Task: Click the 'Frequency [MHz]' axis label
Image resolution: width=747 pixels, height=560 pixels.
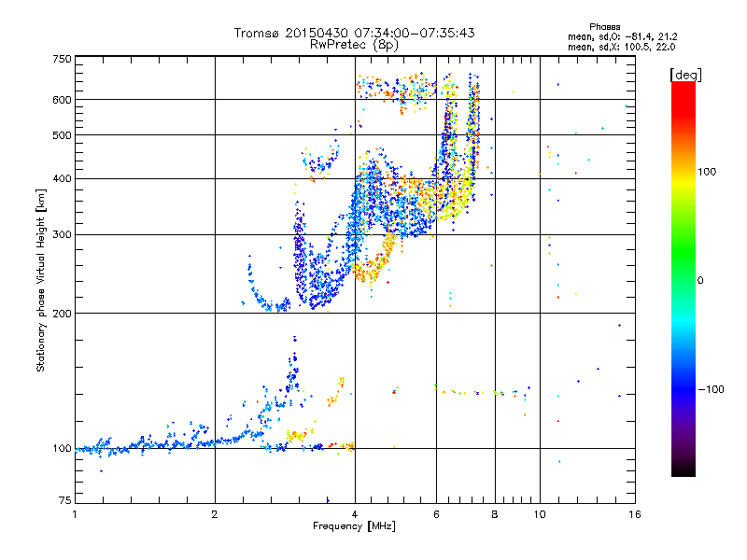Action: coord(354,526)
